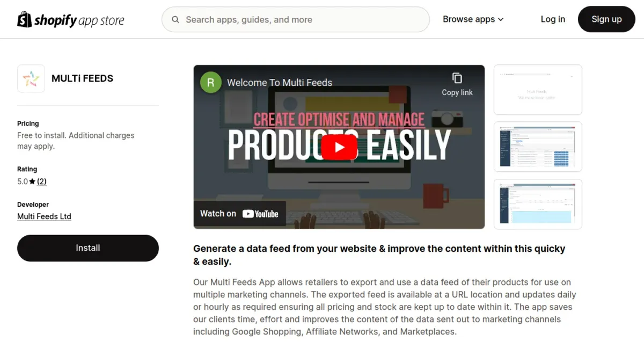Viewport: 644px width, 349px height.
Task: Click the Welcome To Multi Feeds video title
Action: tap(280, 83)
